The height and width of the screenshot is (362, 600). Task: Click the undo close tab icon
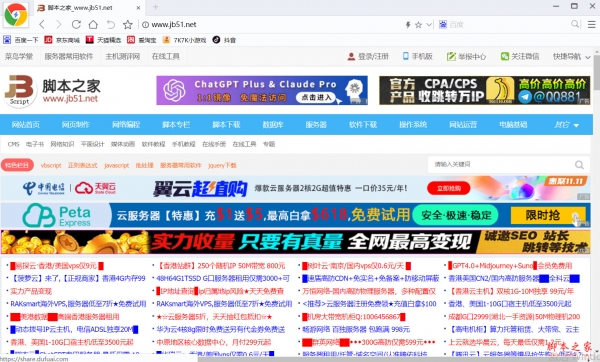pos(111,24)
